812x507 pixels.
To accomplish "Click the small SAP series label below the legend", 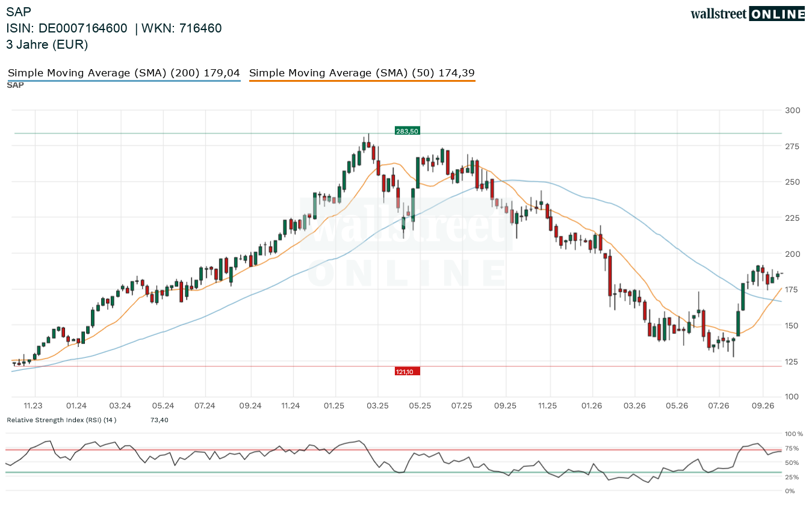I will [x=16, y=85].
